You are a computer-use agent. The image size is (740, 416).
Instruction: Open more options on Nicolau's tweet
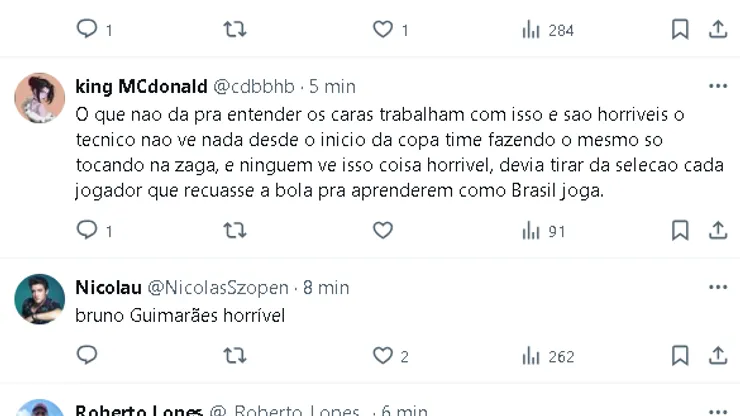tap(717, 287)
